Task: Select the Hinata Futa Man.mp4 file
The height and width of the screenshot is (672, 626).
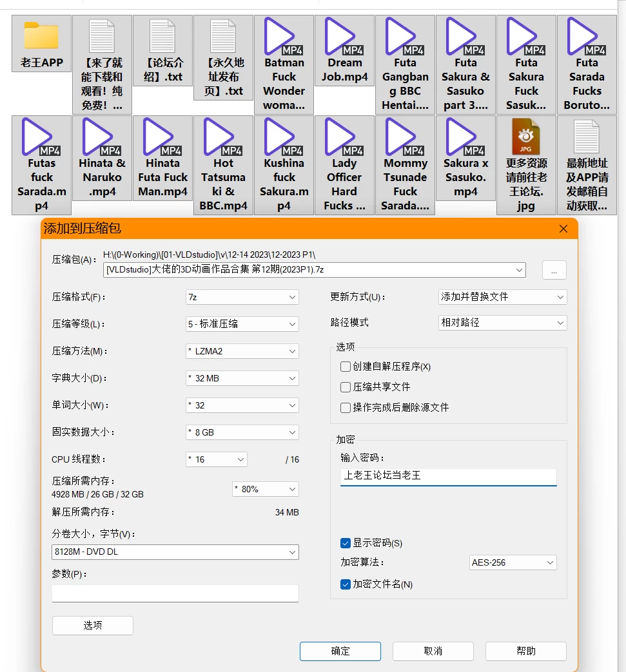Action: point(162,158)
